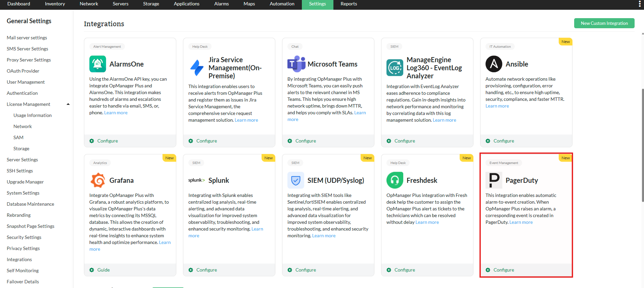The image size is (644, 288).
Task: Click the EventLog Analyzer logo icon
Action: [x=395, y=68]
